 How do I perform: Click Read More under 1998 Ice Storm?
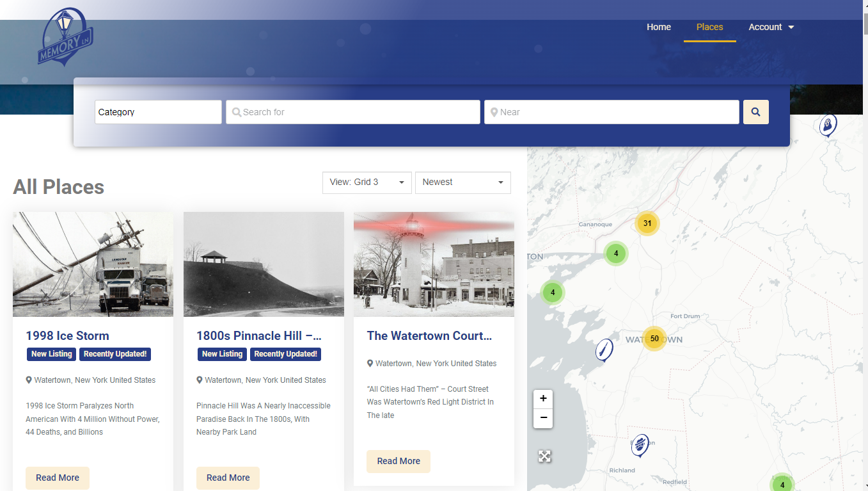(x=58, y=478)
